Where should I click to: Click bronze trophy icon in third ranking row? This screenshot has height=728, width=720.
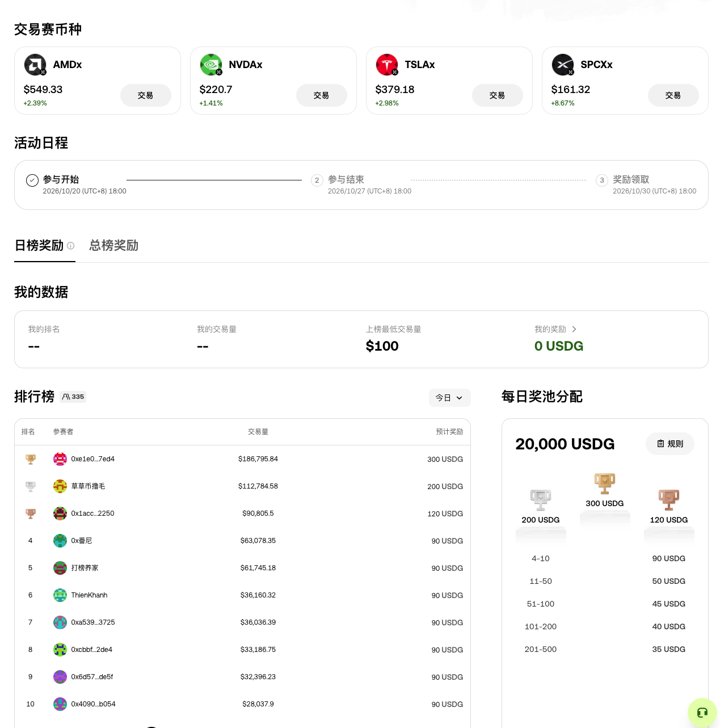tap(31, 514)
